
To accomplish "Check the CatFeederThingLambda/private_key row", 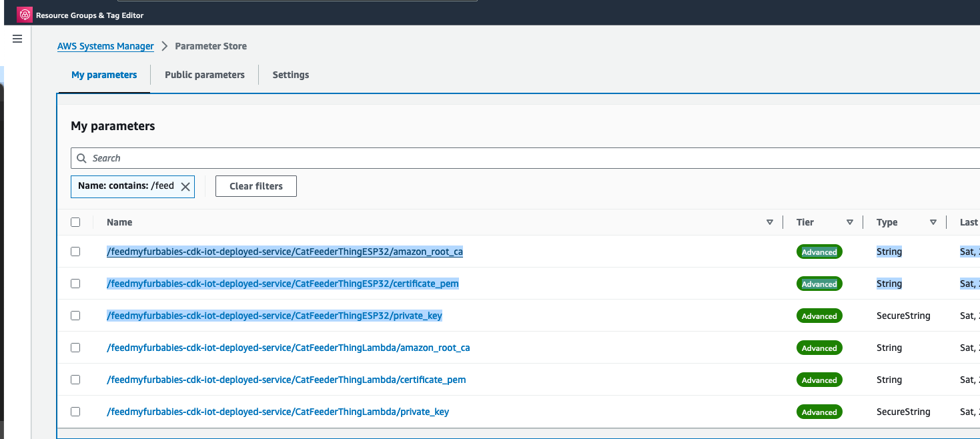I will tap(75, 412).
